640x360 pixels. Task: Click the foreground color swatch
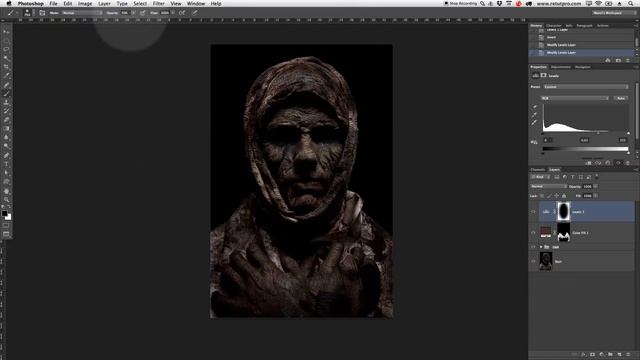click(x=4, y=213)
